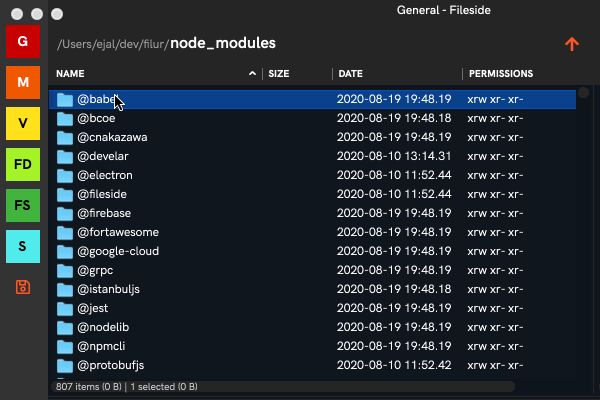Click the @istanbuljs folder icon
Screen dimensions: 600x400
click(65, 289)
